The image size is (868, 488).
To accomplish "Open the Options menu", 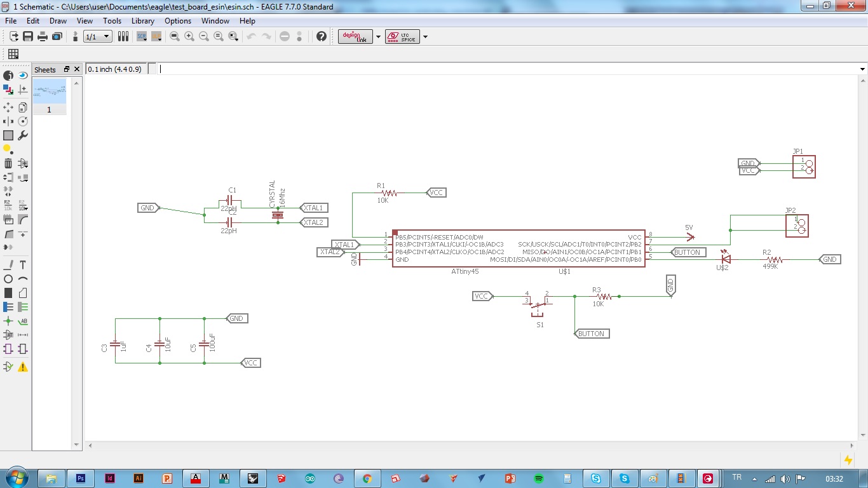I will [x=178, y=21].
